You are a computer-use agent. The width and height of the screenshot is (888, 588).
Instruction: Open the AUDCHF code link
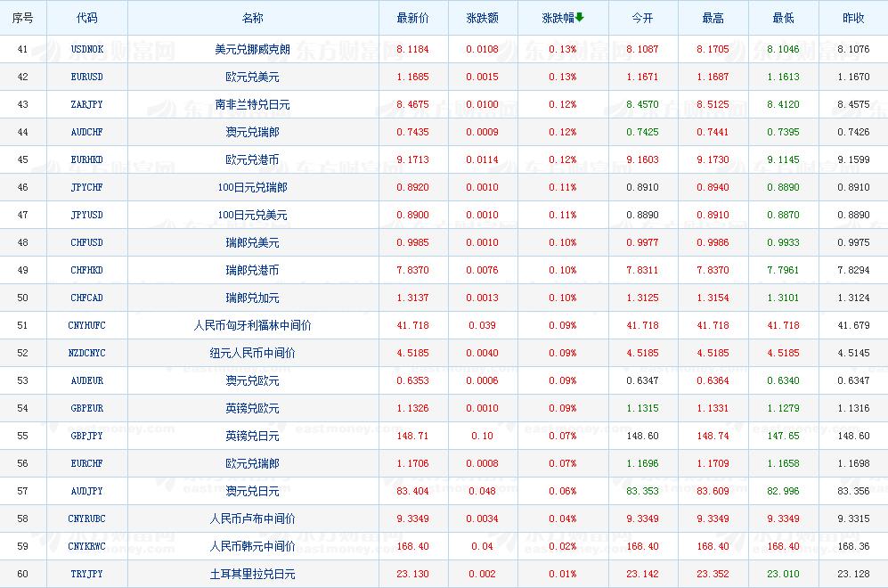coord(87,132)
